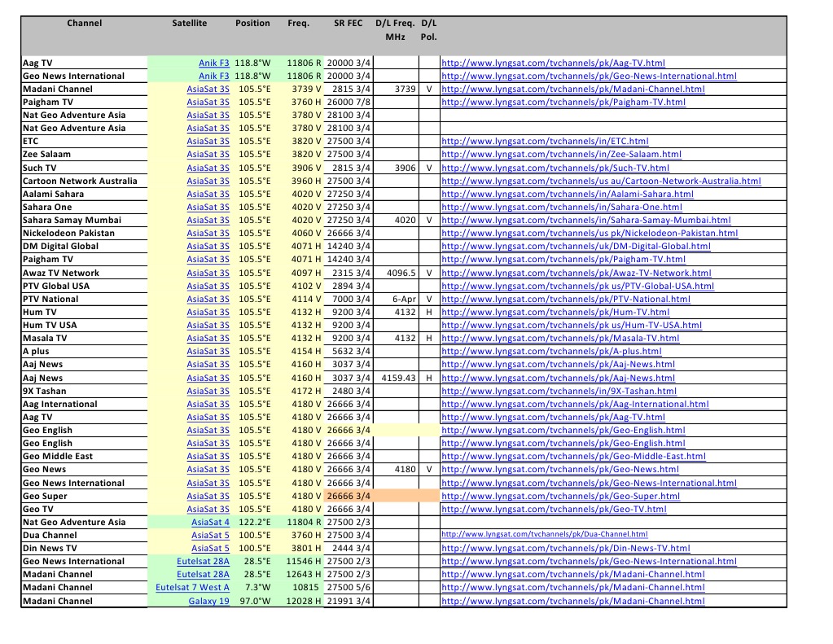This screenshot has height=644, width=833.
Task: Open the Hum-TV.html link
Action: tap(555, 312)
